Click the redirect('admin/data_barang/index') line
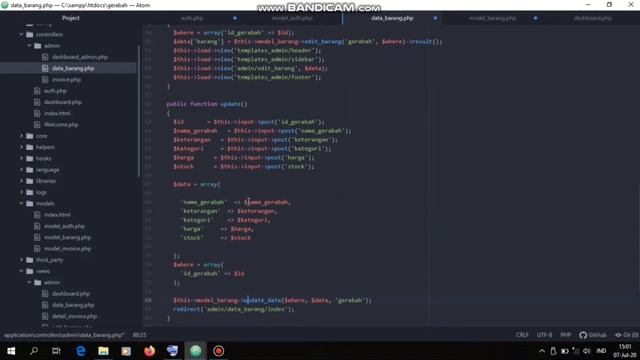The width and height of the screenshot is (640, 360). pos(234,309)
